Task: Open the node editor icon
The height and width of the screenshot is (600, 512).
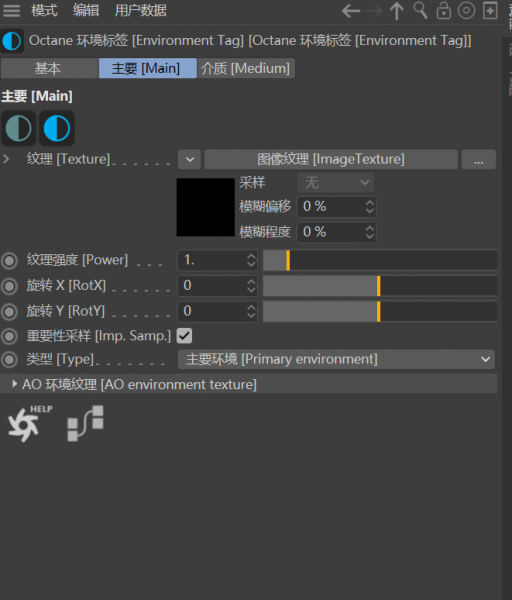Action: pyautogui.click(x=85, y=423)
